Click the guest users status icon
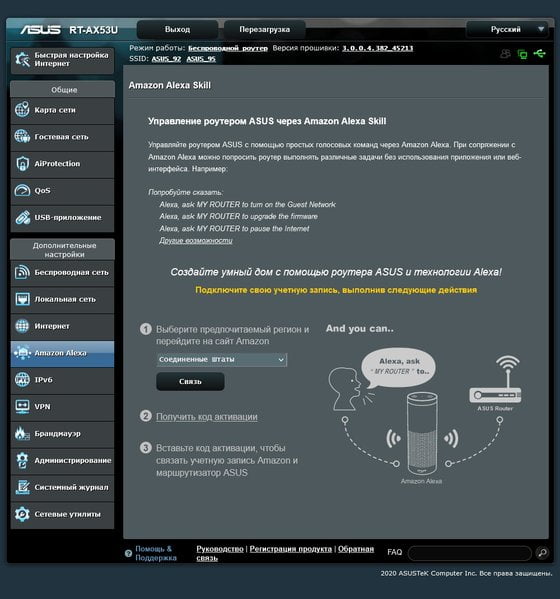Viewport: 560px width, 599px height. coord(505,54)
